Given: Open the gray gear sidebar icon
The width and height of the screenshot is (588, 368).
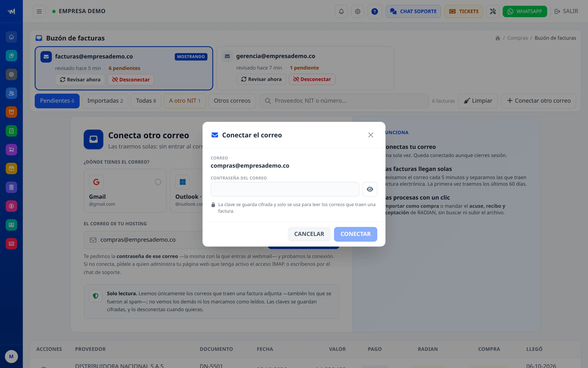Looking at the screenshot, I should [11, 74].
